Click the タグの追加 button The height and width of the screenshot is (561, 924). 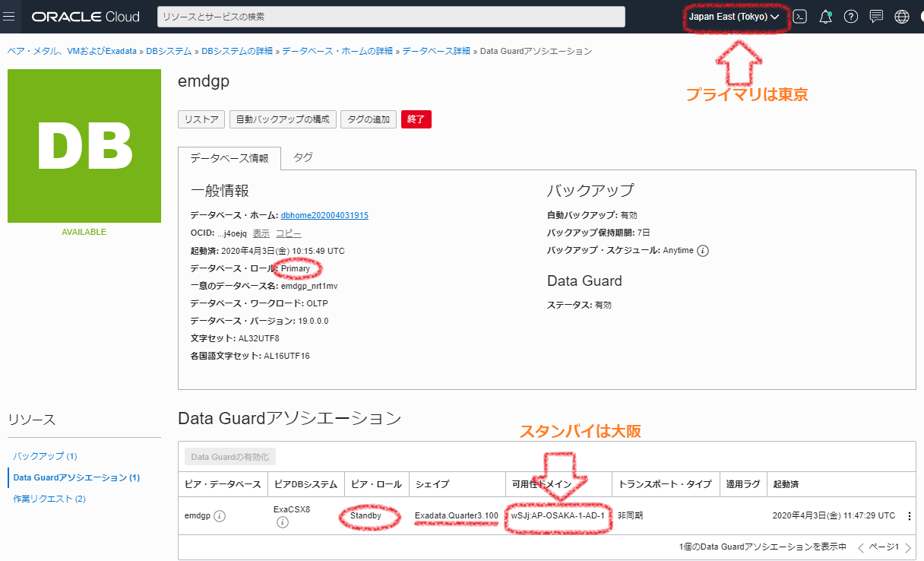point(369,119)
